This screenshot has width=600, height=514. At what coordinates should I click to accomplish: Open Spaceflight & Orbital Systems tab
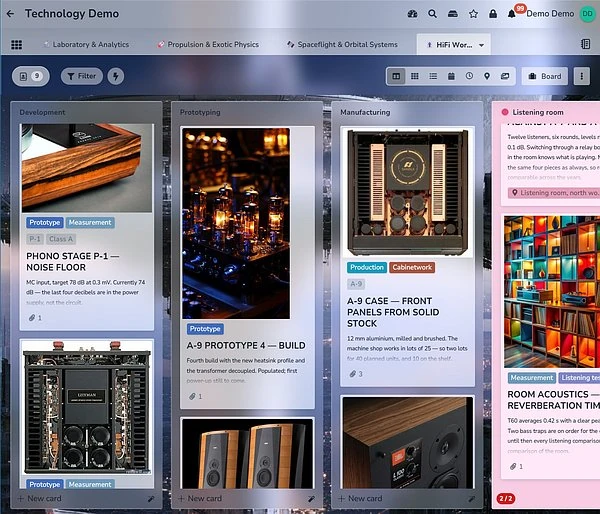coord(342,44)
